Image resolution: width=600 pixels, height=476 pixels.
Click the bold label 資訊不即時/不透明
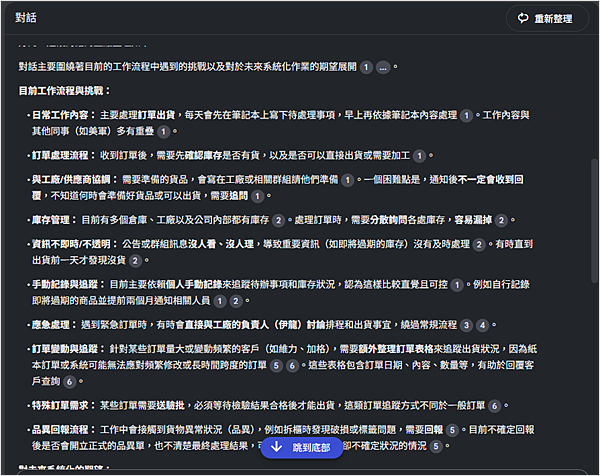(x=74, y=244)
